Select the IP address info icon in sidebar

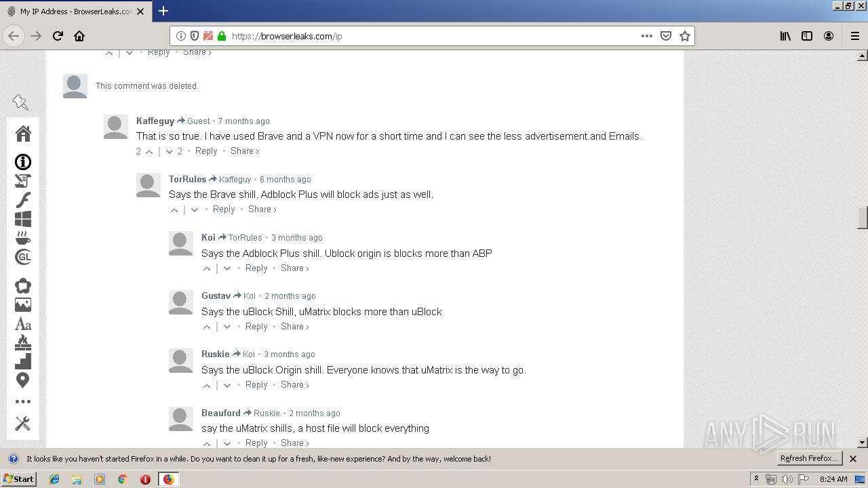(23, 162)
